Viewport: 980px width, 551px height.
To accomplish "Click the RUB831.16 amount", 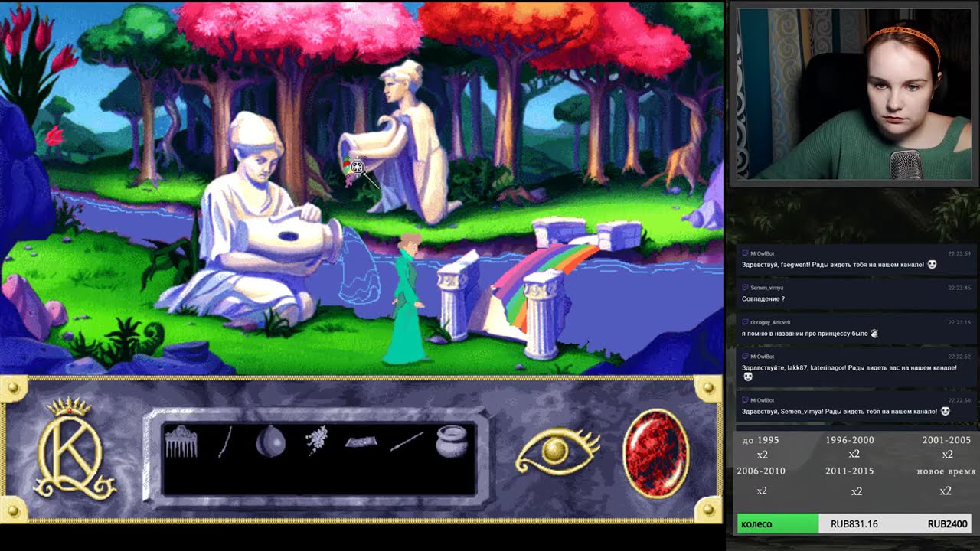I will 854,524.
